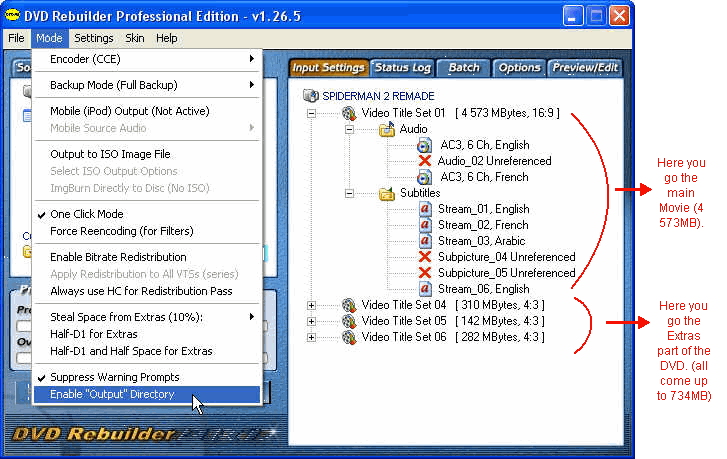727x459 pixels.
Task: Switch to the Status Log tab
Action: (x=402, y=68)
